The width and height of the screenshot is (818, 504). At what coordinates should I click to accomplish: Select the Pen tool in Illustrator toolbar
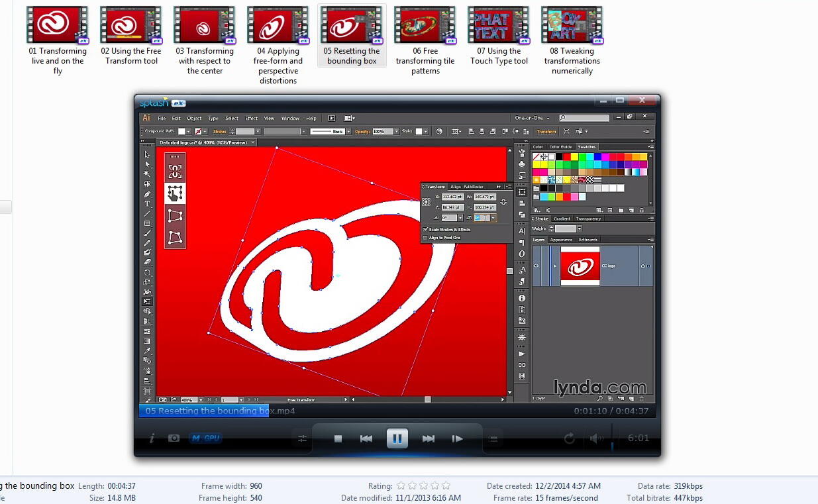pyautogui.click(x=147, y=194)
